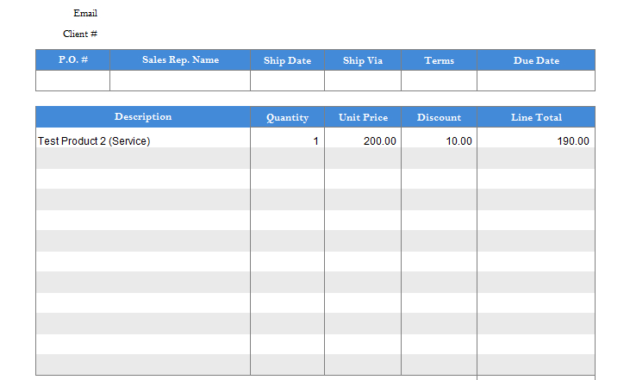Select the Ship Date header
Image resolution: width=630 pixels, height=380 pixels.
click(x=287, y=60)
